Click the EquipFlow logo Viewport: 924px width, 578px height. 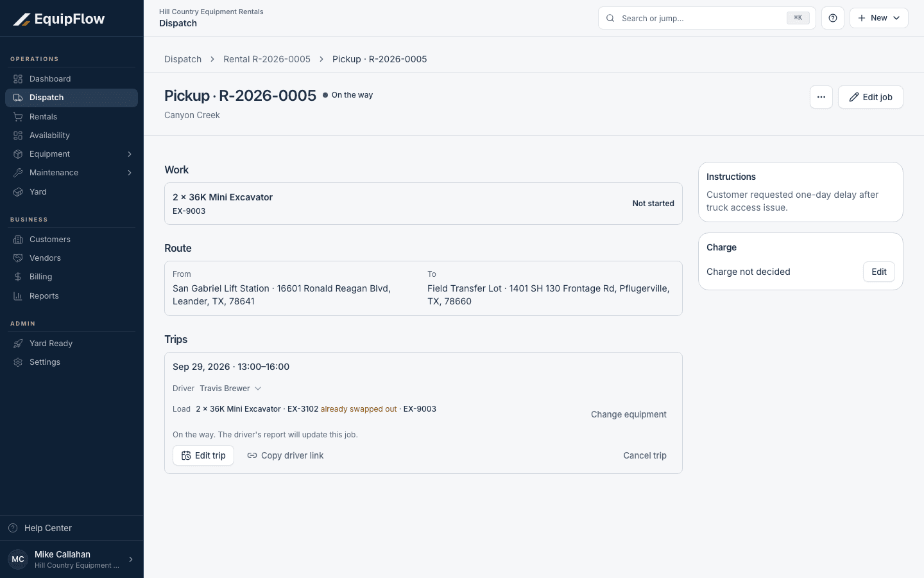[59, 19]
